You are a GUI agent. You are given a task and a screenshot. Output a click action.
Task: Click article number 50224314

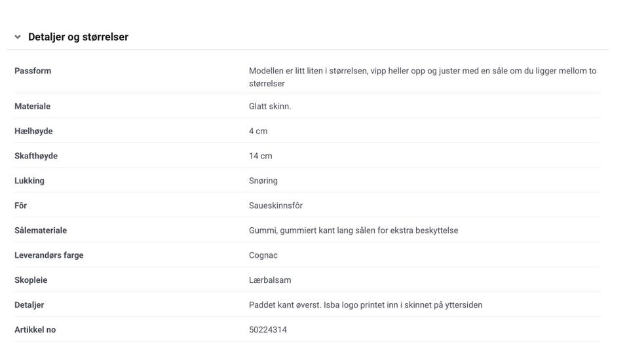(x=267, y=330)
